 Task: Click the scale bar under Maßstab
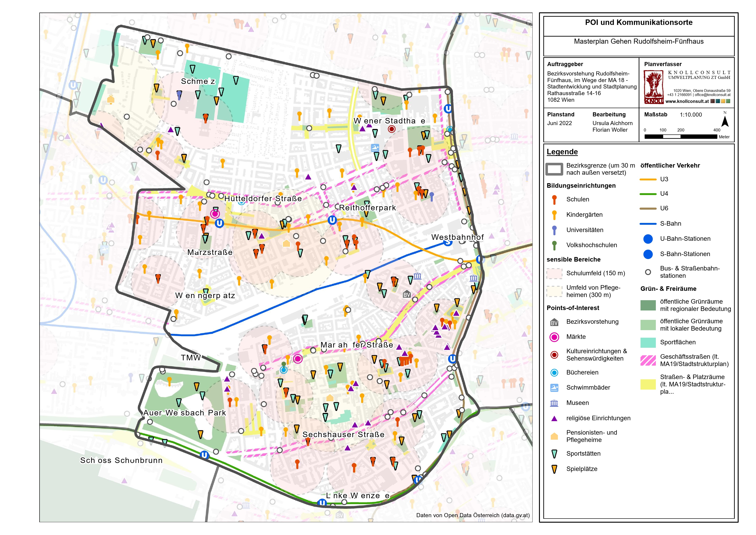(681, 136)
